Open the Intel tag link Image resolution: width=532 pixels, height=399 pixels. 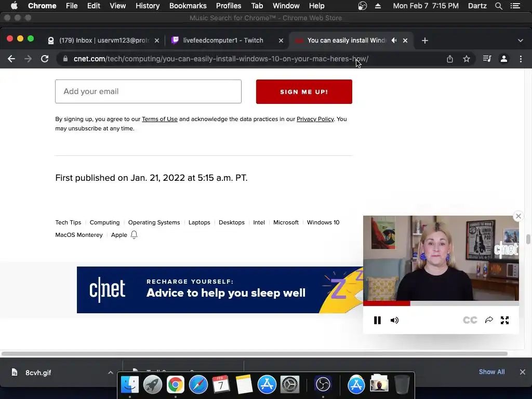(259, 222)
